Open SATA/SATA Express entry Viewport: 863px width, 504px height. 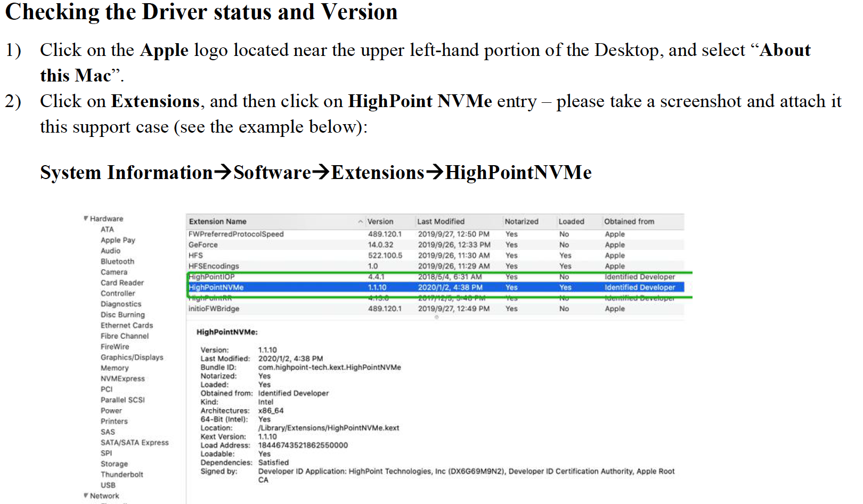[134, 442]
